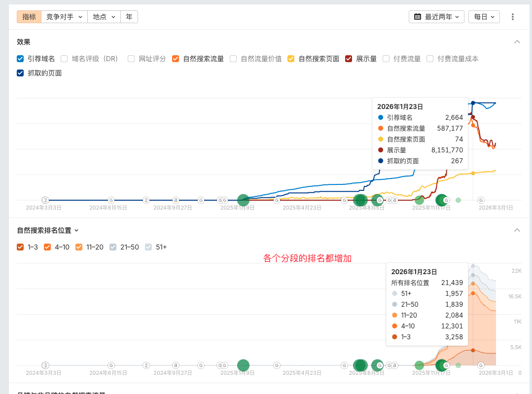Click the dark blue data point on 抓取的页面 line

coord(473,103)
